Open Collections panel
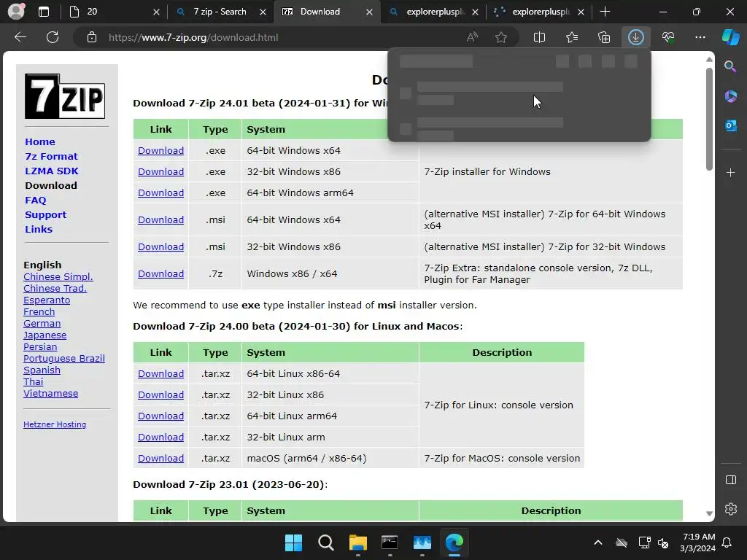Image resolution: width=747 pixels, height=560 pixels. [603, 37]
